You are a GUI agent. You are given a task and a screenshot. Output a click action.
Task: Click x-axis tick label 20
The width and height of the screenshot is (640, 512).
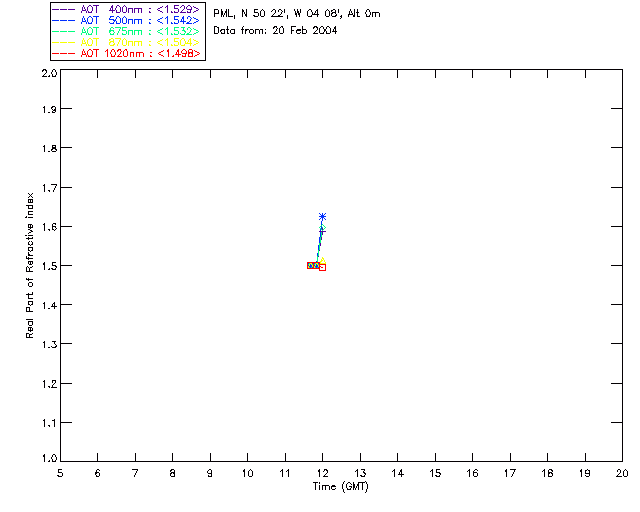click(x=622, y=473)
